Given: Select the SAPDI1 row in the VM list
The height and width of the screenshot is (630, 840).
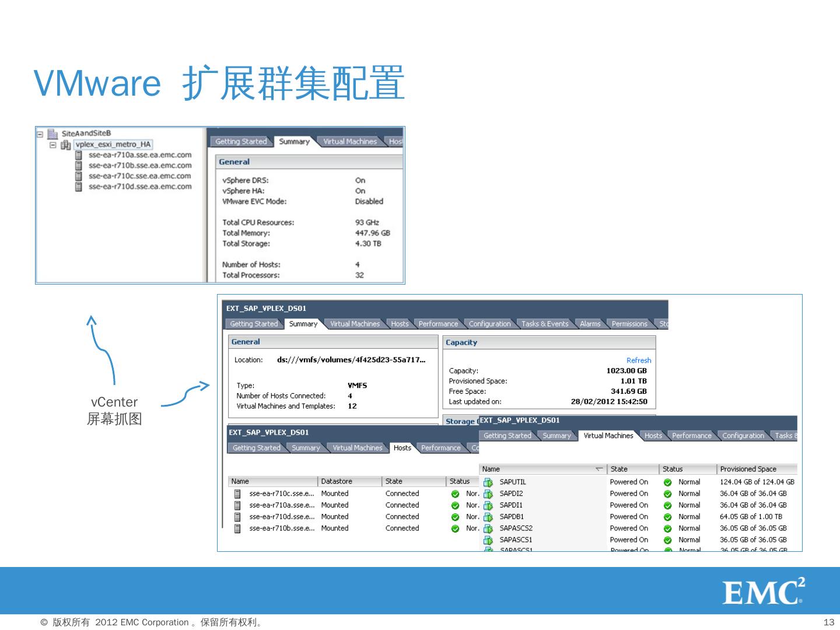Looking at the screenshot, I should click(x=512, y=505).
